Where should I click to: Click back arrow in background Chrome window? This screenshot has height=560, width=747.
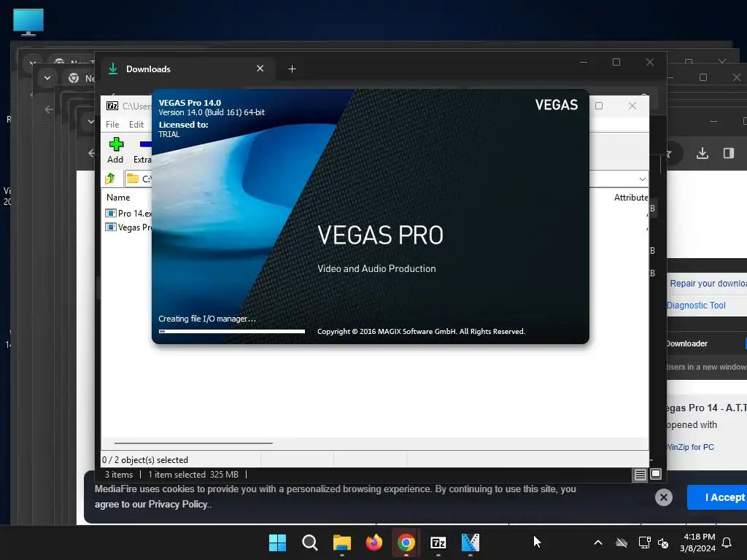pos(49,109)
